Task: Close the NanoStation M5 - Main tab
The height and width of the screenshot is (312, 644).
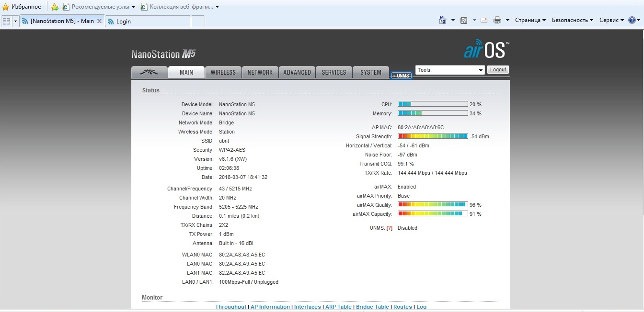Action: point(99,21)
